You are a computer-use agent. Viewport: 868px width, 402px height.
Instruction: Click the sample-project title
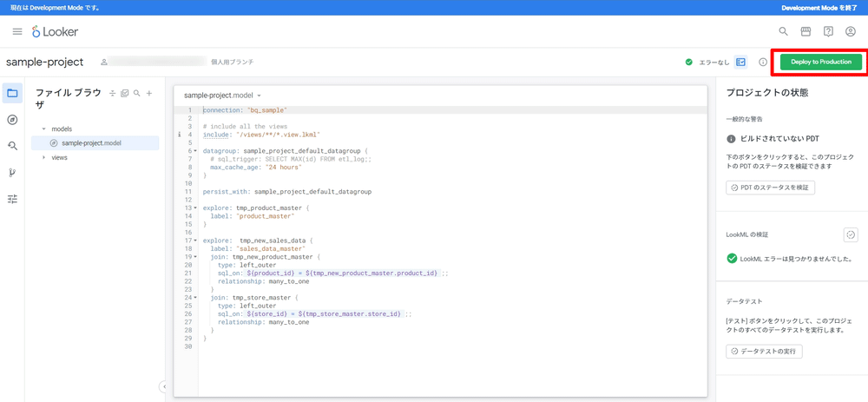(45, 62)
